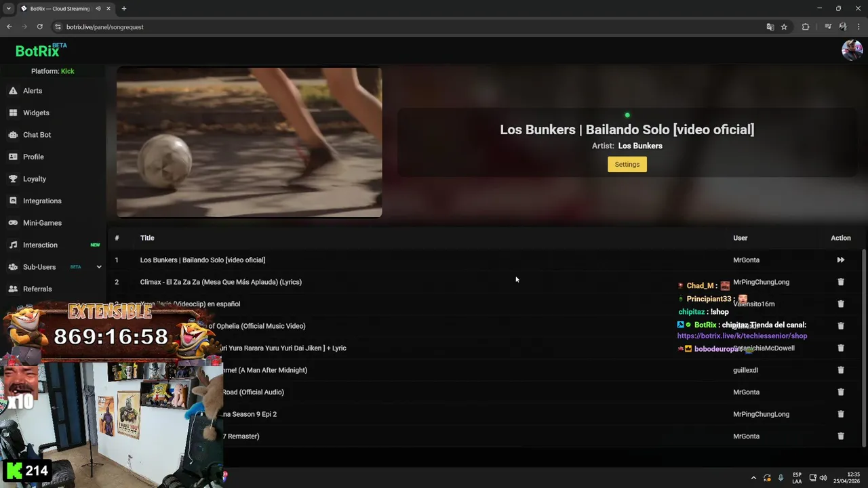Open a new browser tab
This screenshot has height=488, width=868.
tap(123, 9)
